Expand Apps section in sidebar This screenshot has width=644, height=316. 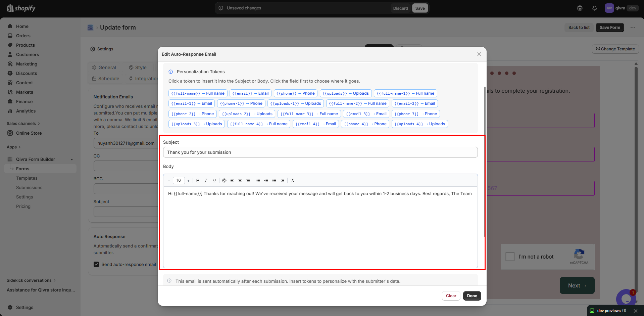tap(14, 147)
